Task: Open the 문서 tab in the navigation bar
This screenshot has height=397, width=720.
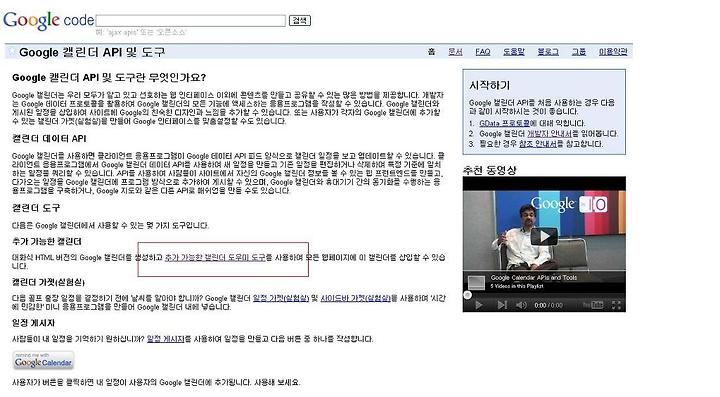Action: click(455, 52)
